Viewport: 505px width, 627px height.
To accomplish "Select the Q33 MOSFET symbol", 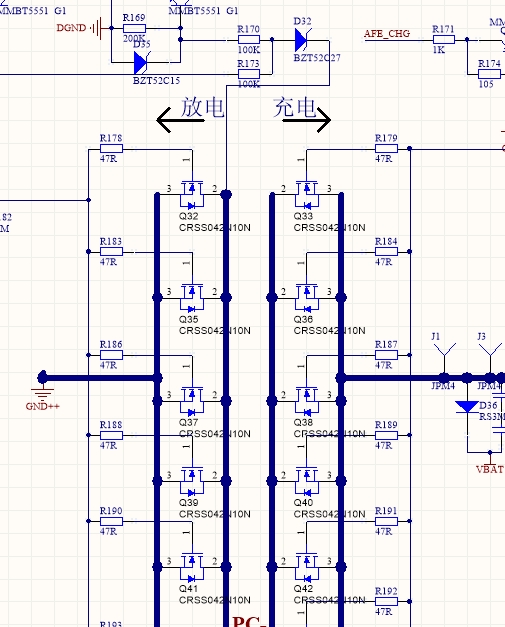I will (307, 195).
